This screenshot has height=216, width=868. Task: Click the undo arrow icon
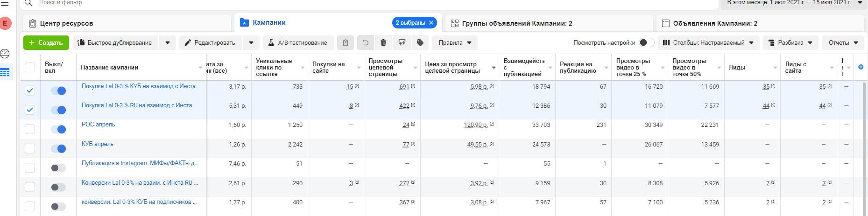tap(366, 43)
